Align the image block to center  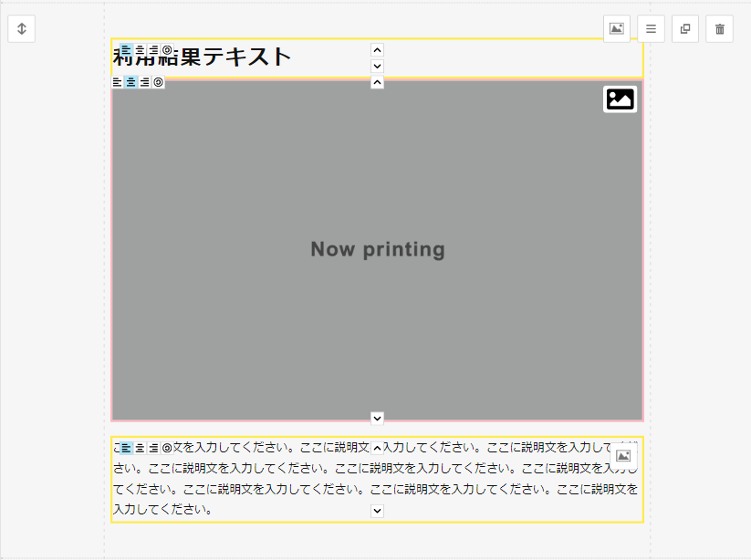pos(130,82)
